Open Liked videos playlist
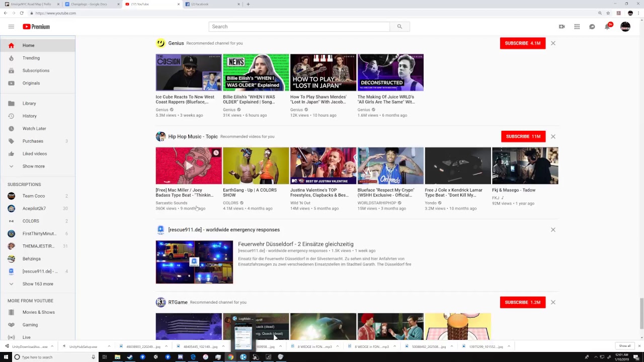644x362 pixels. click(x=38, y=153)
